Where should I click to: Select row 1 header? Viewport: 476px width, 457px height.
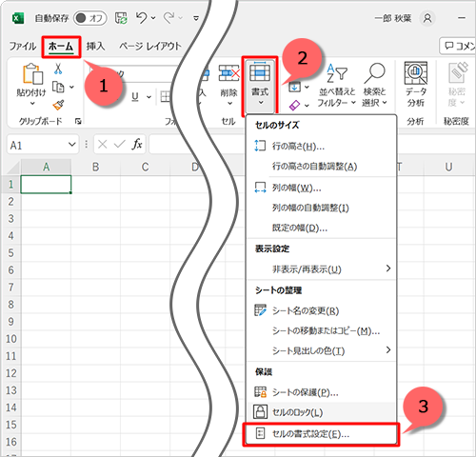(10, 185)
